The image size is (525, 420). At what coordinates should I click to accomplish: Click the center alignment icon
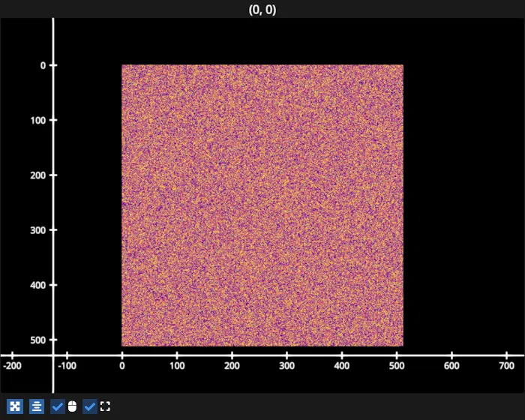(x=36, y=406)
